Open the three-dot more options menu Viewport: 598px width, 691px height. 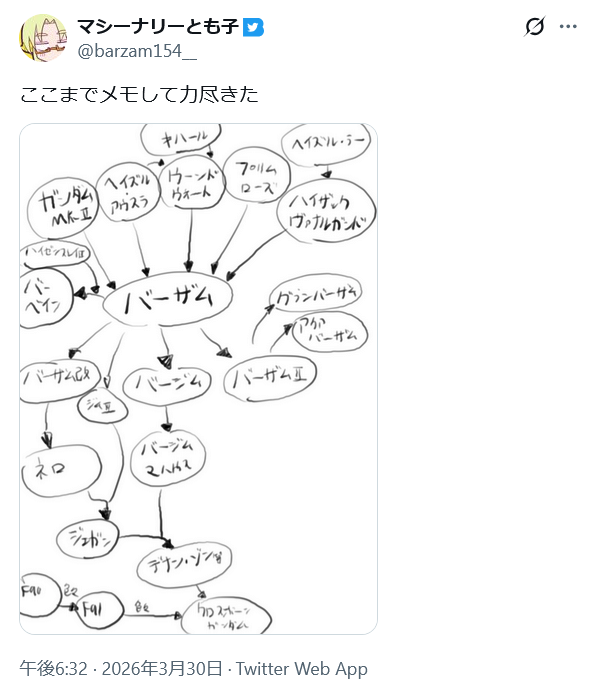click(x=568, y=26)
